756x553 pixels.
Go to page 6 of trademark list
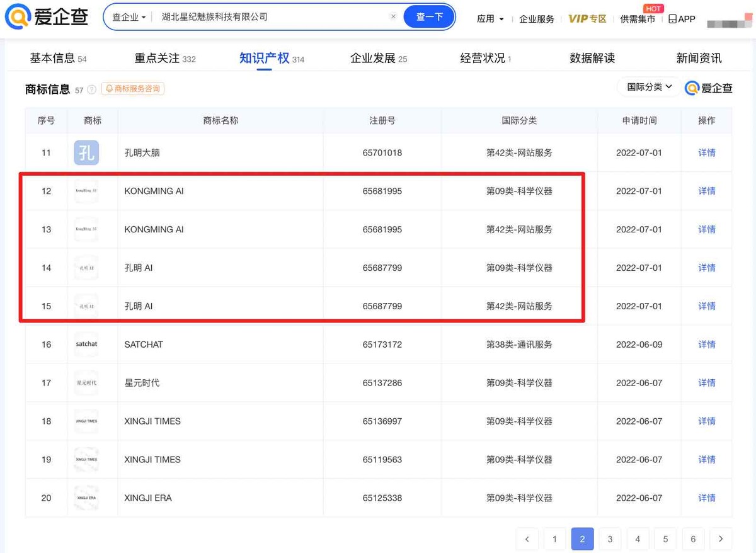(x=693, y=539)
